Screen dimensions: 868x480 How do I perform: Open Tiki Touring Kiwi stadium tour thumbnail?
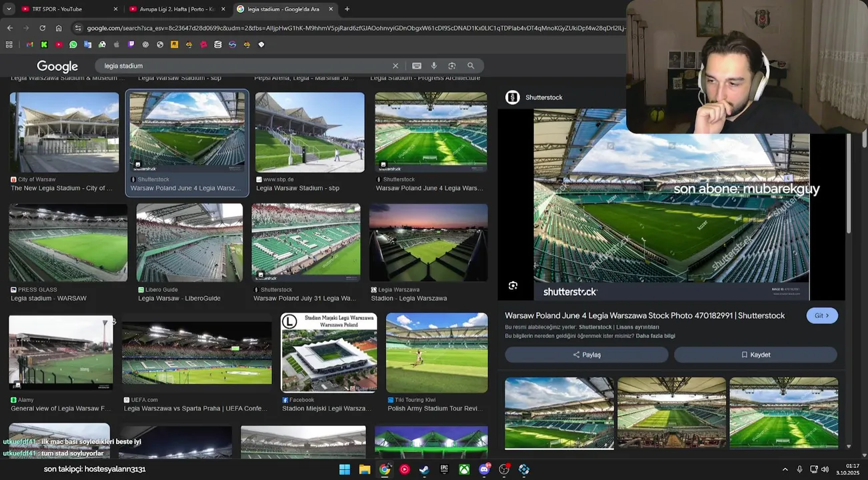tap(437, 353)
